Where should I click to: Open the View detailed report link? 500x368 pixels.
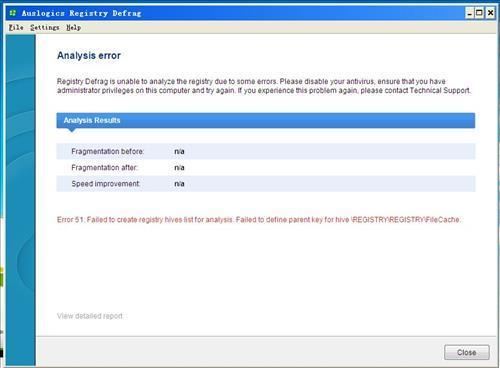point(90,316)
